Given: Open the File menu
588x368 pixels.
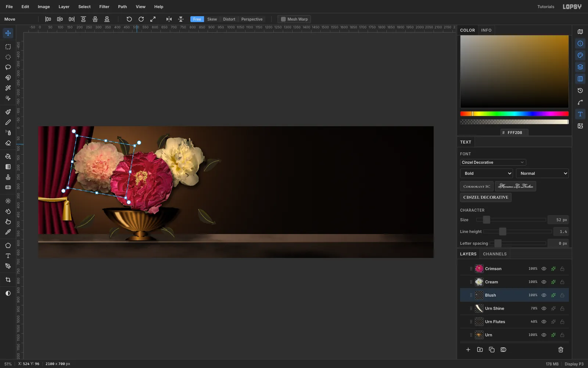Looking at the screenshot, I should pyautogui.click(x=9, y=7).
